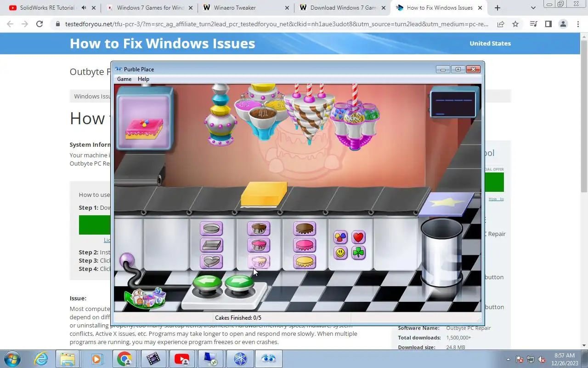Image resolution: width=588 pixels, height=368 pixels.
Task: Click the How to Fix Windows Issues header
Action: pyautogui.click(x=162, y=43)
